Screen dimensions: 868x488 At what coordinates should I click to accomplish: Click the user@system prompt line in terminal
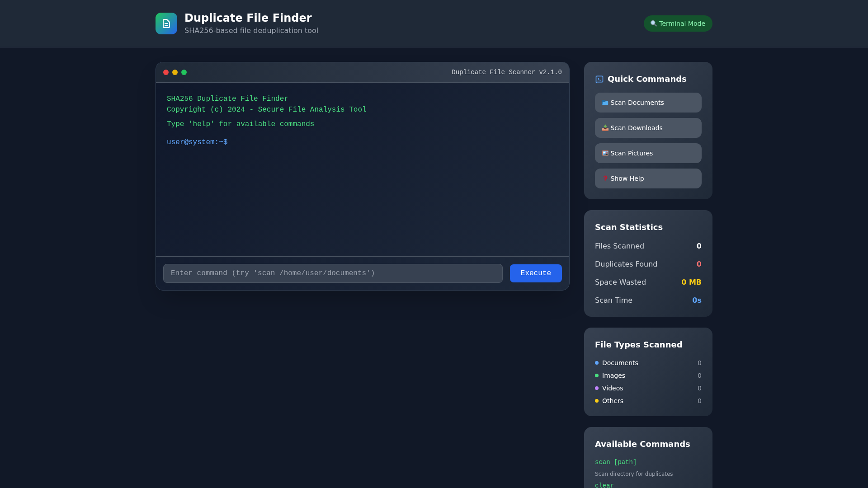coord(197,142)
